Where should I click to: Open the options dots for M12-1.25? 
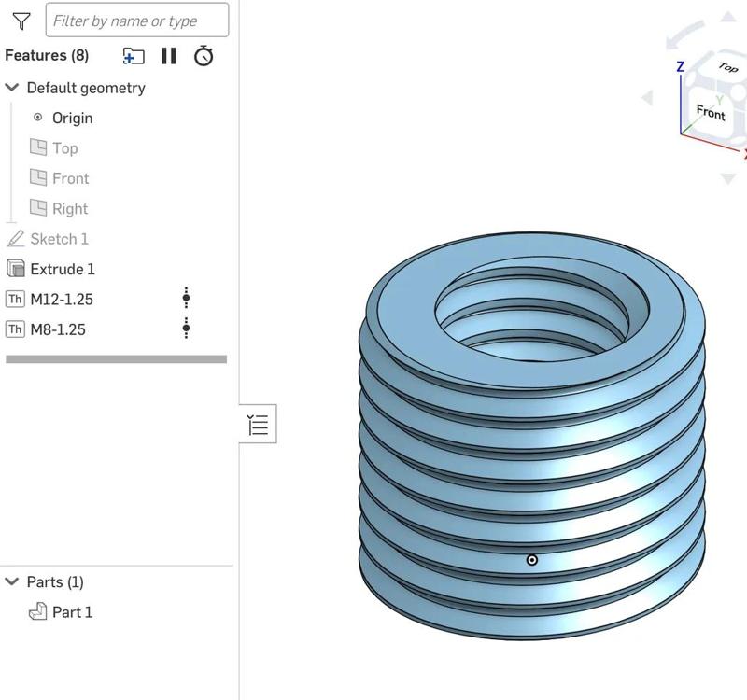point(186,298)
